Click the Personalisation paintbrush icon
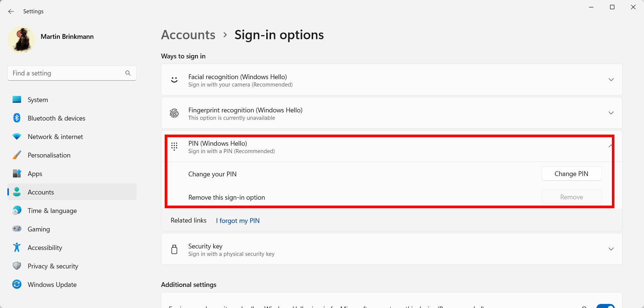 [17, 155]
